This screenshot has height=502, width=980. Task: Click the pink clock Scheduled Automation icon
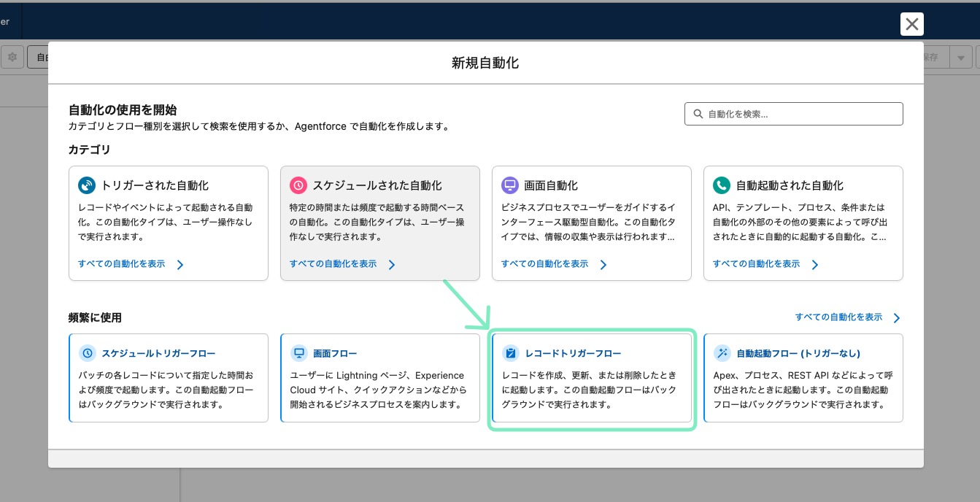tap(298, 185)
